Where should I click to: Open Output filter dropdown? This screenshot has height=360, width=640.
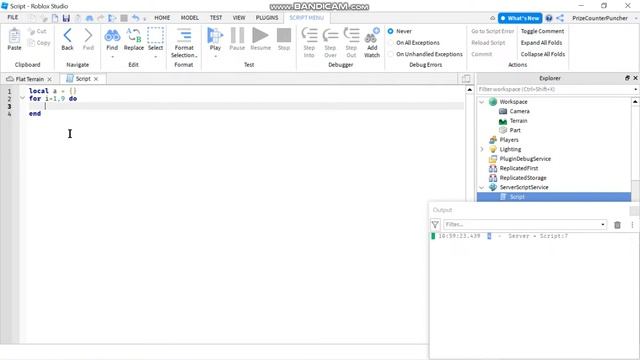point(602,225)
